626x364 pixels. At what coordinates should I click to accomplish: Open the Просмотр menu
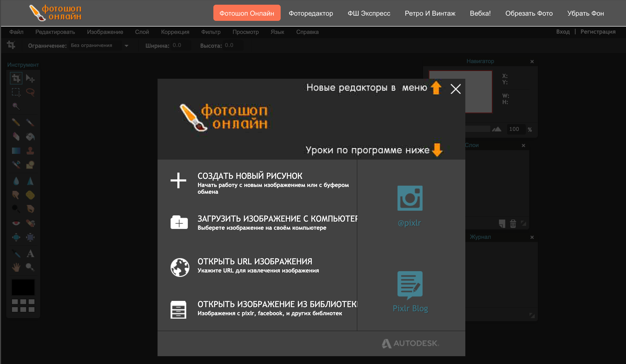click(x=246, y=32)
